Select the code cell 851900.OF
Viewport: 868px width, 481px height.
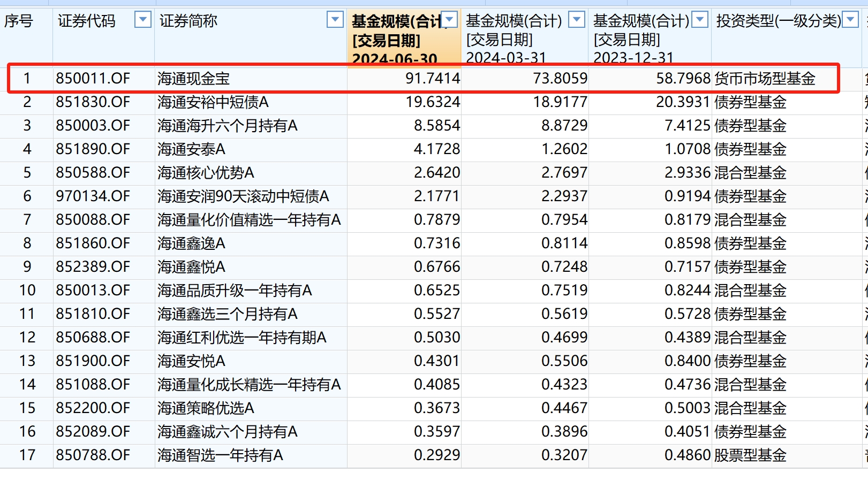[x=93, y=361]
